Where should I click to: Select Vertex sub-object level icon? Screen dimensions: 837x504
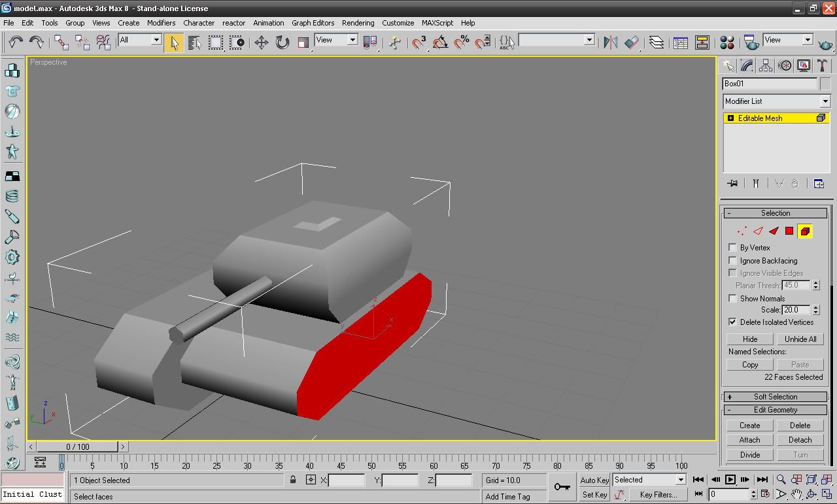pyautogui.click(x=742, y=231)
